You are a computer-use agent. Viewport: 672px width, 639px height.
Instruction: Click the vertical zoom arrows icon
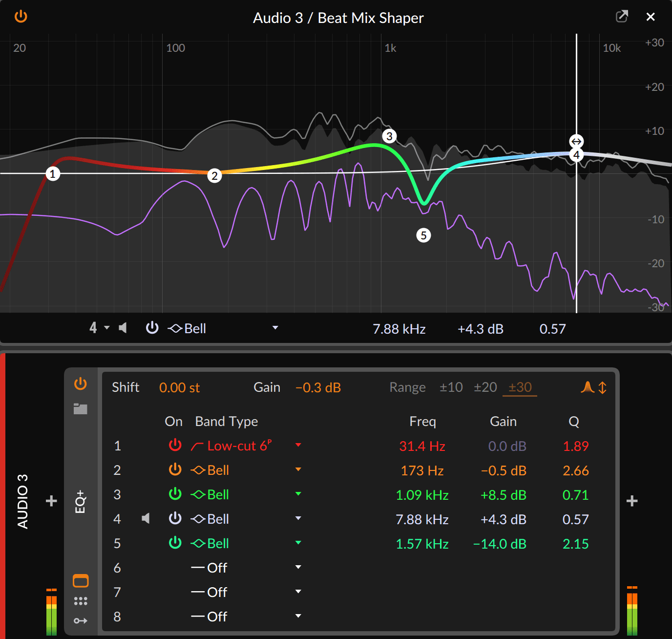coord(603,387)
